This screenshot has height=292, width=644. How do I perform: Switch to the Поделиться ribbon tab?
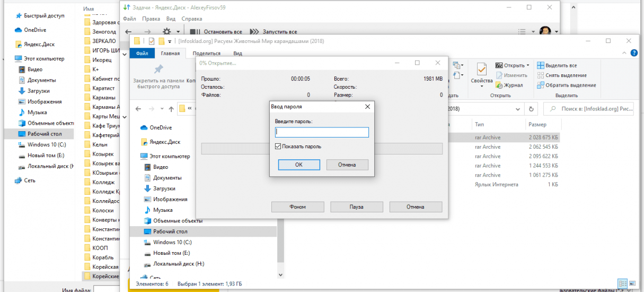(206, 53)
